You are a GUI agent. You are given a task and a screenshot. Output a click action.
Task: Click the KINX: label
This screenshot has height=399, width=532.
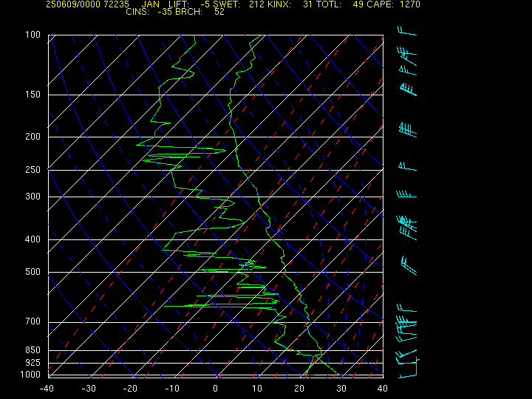click(279, 4)
